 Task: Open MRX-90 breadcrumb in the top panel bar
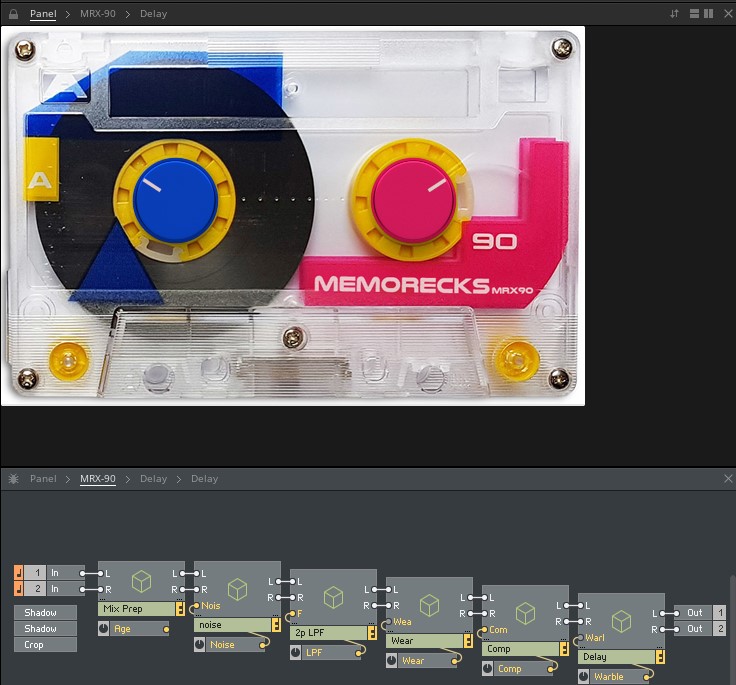tap(96, 14)
